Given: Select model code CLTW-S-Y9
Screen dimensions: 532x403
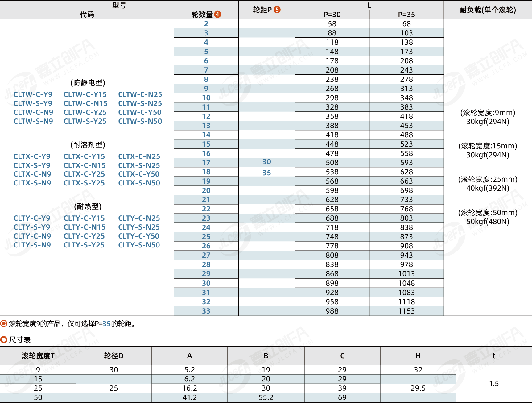Looking at the screenshot, I should [x=33, y=103].
